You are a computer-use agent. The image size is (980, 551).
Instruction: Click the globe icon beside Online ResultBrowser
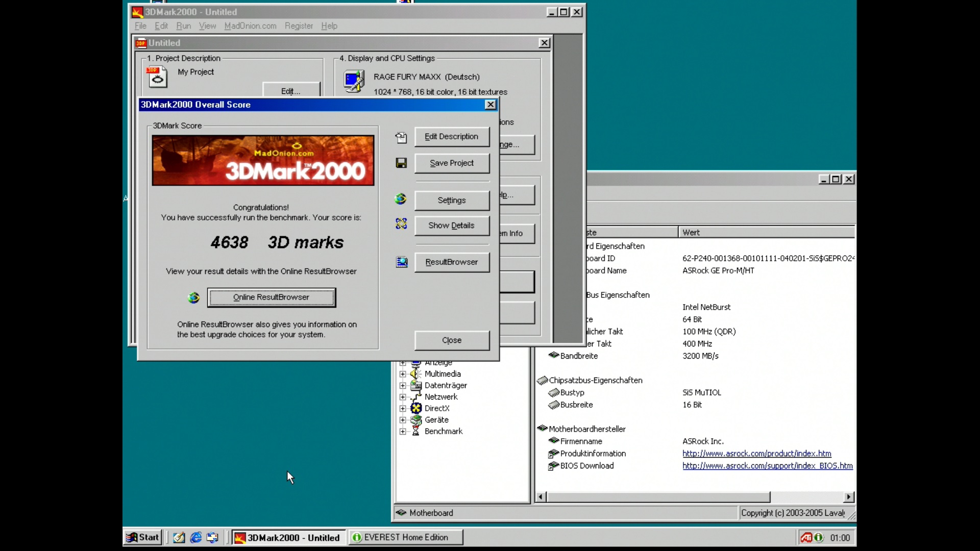pos(193,297)
